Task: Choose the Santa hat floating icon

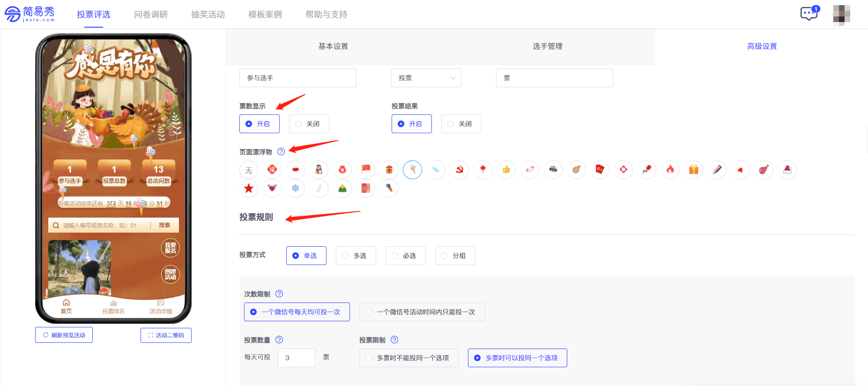Action: pyautogui.click(x=787, y=170)
